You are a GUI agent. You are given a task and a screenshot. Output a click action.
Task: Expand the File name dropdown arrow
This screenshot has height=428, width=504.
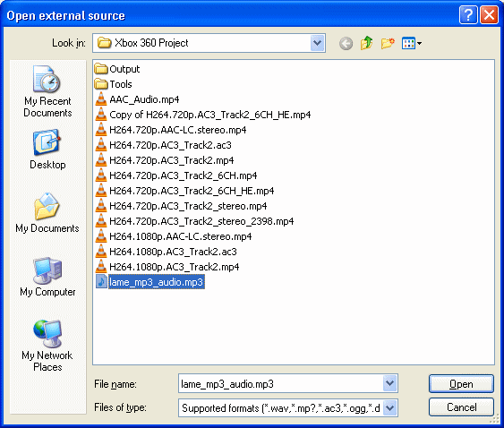coord(389,383)
